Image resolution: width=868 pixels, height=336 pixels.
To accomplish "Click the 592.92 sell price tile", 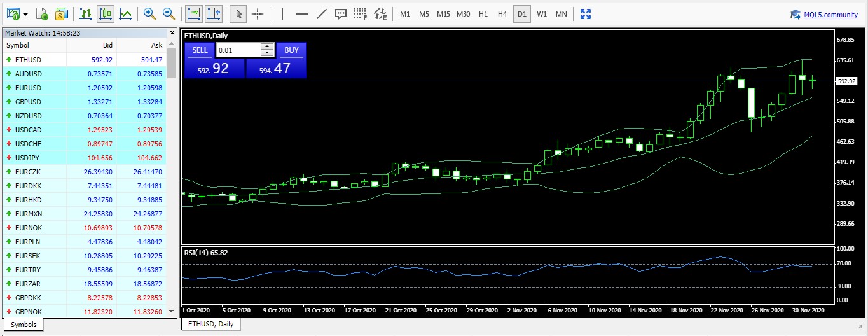I will point(214,68).
